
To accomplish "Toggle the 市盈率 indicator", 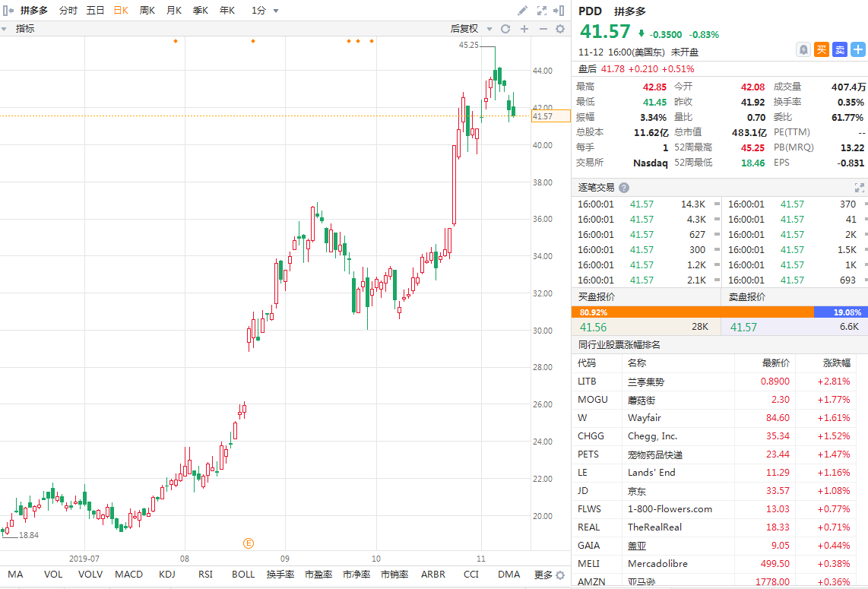I will click(x=318, y=575).
